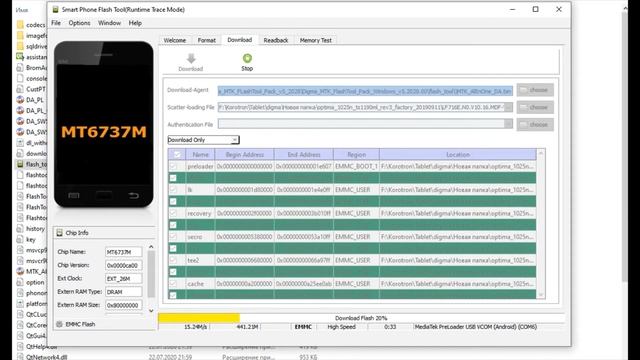The width and height of the screenshot is (640, 360).
Task: Click choose button for Authentication File
Action: [535, 124]
